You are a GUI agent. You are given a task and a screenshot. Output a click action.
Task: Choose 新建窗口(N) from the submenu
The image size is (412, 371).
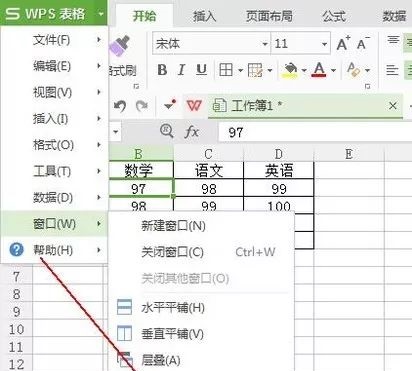tap(173, 226)
